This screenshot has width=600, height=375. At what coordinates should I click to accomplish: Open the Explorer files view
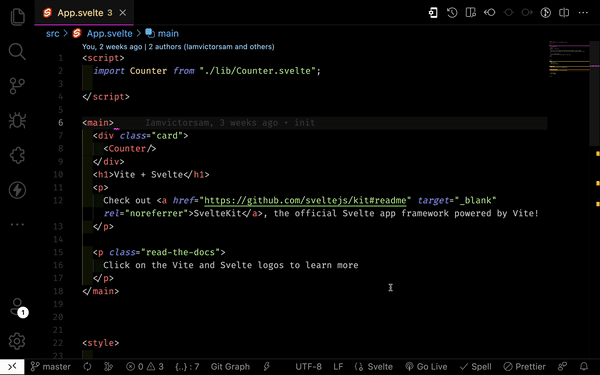click(x=17, y=17)
